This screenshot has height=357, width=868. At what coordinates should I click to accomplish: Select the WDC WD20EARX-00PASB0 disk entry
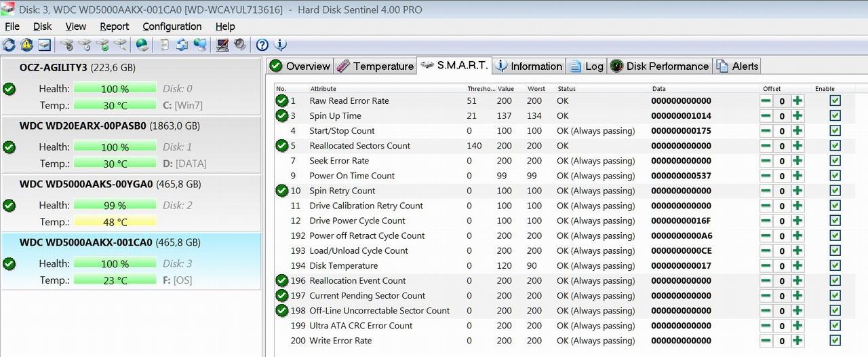131,145
